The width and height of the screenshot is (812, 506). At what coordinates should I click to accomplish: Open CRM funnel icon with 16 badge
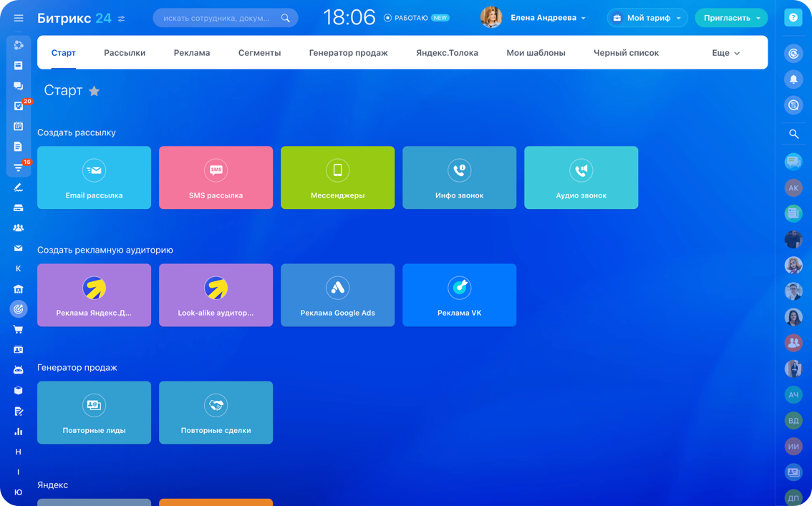(18, 167)
